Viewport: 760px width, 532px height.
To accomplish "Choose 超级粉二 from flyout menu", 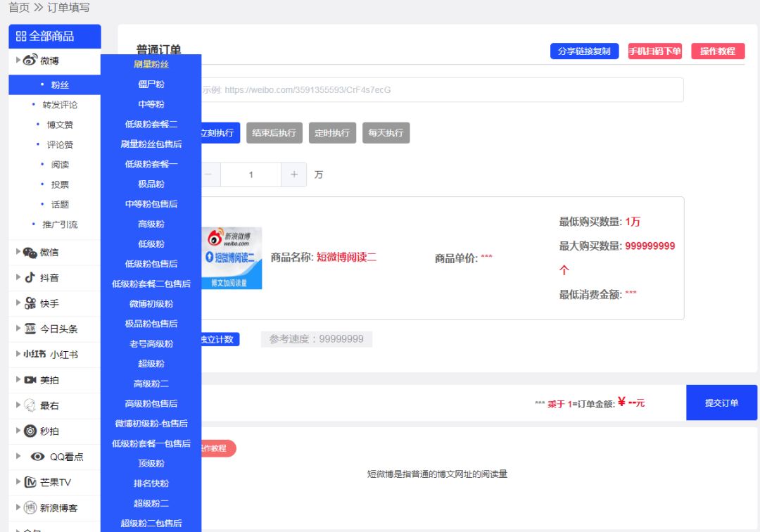I will pos(151,503).
